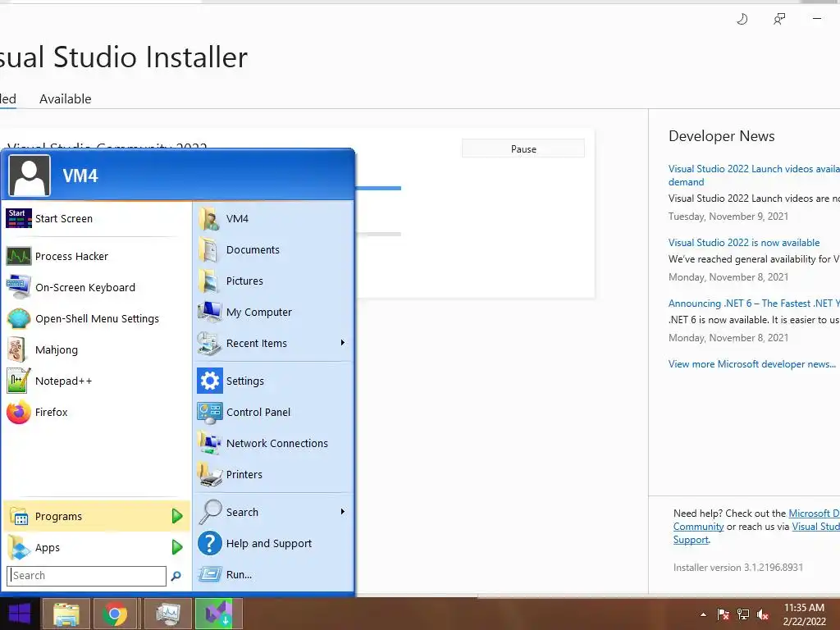Open On-Screen Keyboard shortcut
840x630 pixels.
tap(97, 287)
